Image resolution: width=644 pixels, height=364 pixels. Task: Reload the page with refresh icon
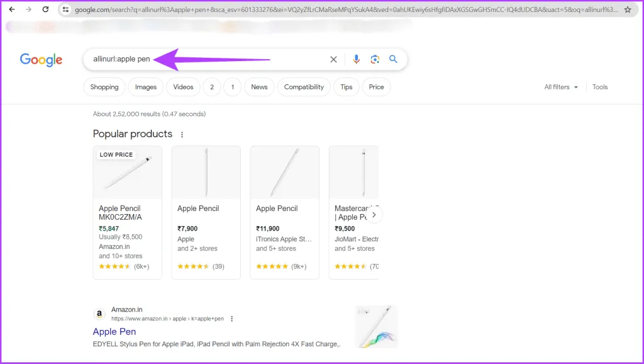click(45, 9)
